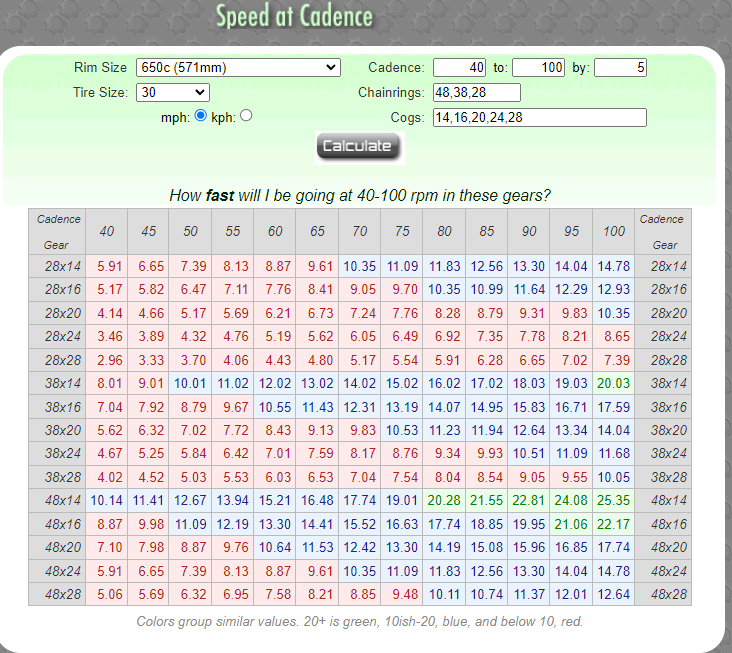The width and height of the screenshot is (732, 653).
Task: Click the cell value 22.17
Action: click(613, 524)
